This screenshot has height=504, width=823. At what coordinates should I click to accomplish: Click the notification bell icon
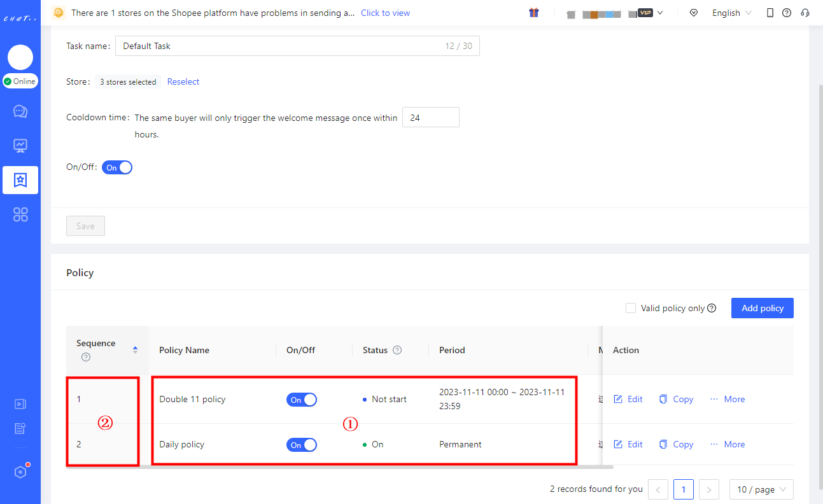pyautogui.click(x=59, y=13)
